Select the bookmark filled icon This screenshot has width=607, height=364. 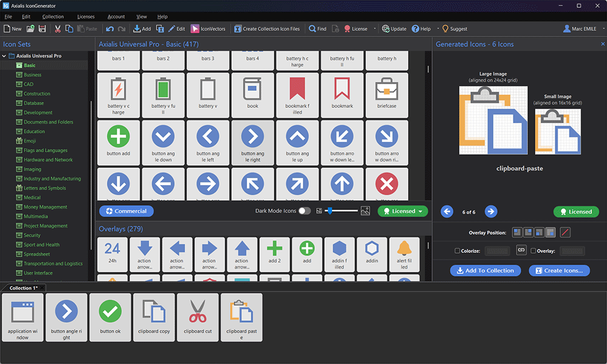[297, 94]
